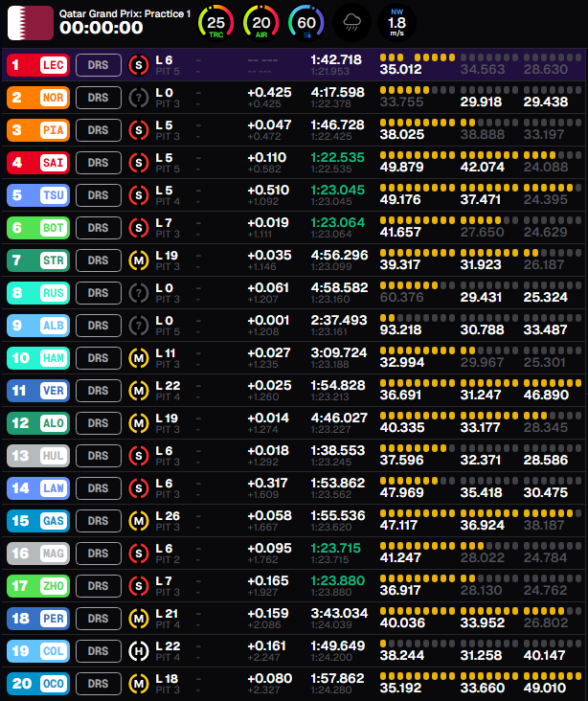
Task: Click the DRS indicator for SAI
Action: tap(99, 163)
